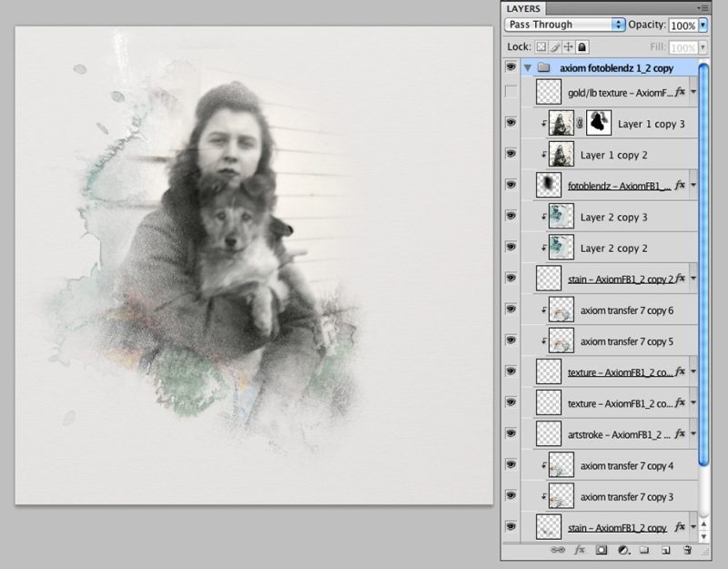Hide artstroke layer eye icon
Screen dimensions: 728x569
click(511, 434)
